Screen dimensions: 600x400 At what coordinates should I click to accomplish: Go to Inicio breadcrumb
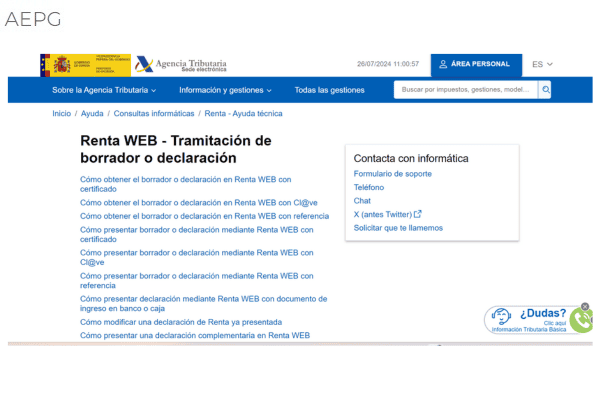62,114
